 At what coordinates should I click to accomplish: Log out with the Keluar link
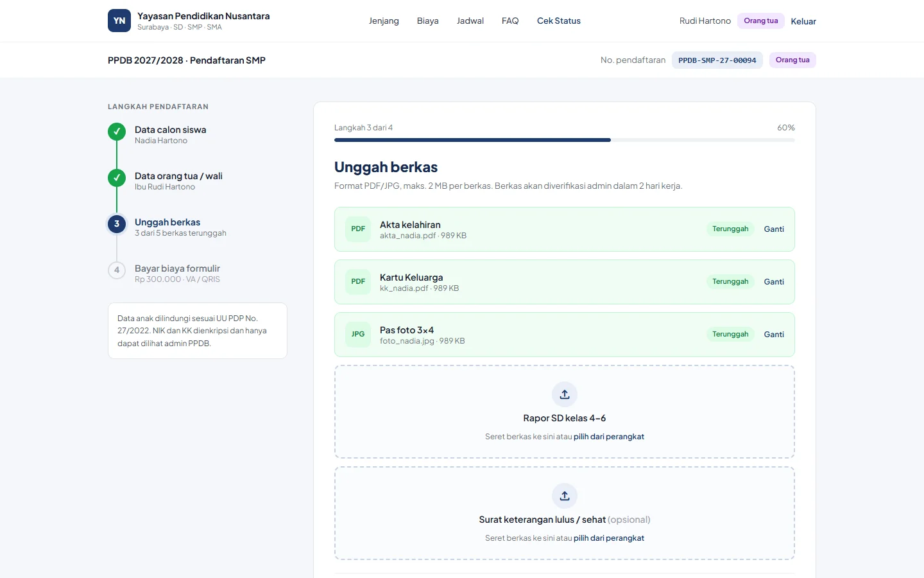(x=803, y=21)
